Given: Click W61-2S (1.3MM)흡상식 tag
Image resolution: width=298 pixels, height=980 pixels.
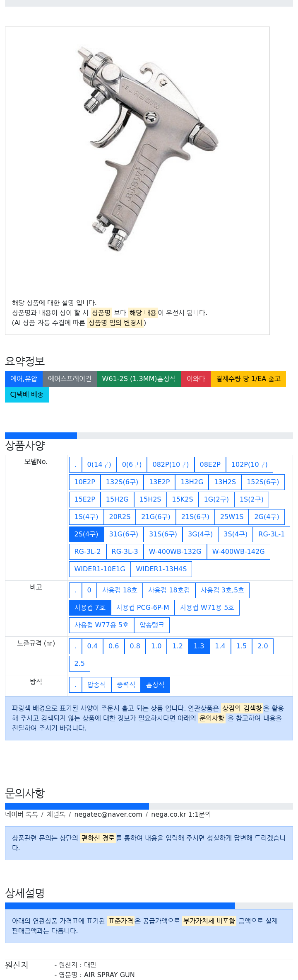Looking at the screenshot, I should tap(139, 378).
